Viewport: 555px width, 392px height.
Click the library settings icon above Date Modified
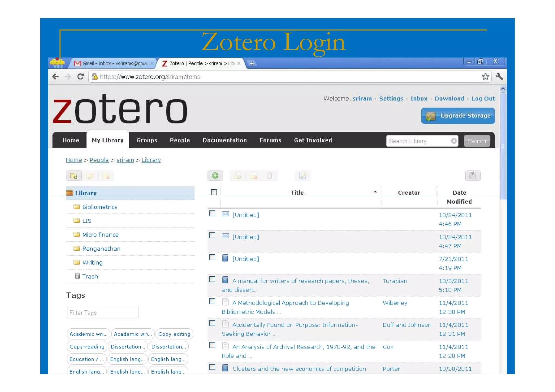pyautogui.click(x=473, y=176)
